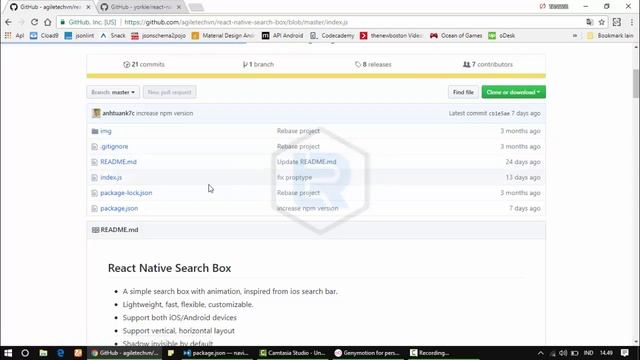Screen dimensions: 640x360
Task: Open network status icon in tray
Action: tap(552, 353)
